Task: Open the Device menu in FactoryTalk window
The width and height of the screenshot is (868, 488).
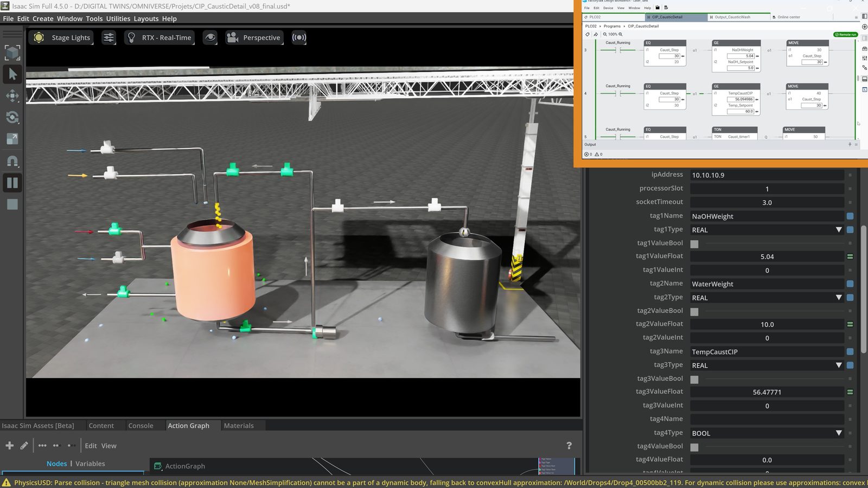Action: coord(608,8)
